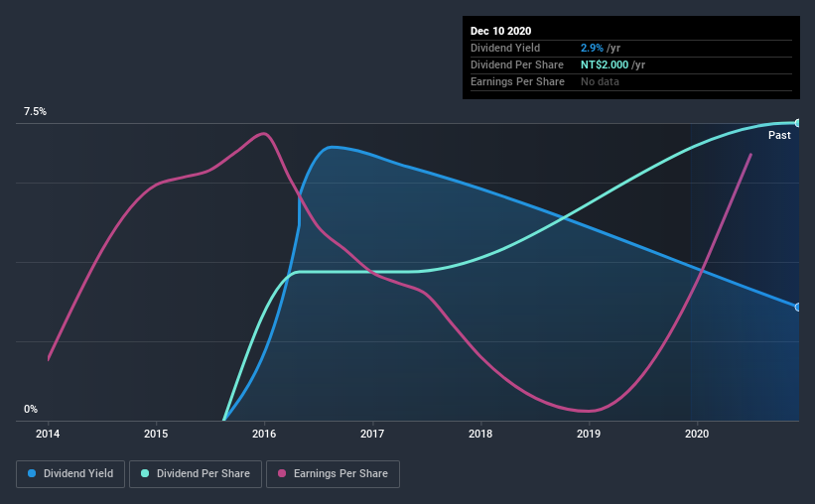Image resolution: width=815 pixels, height=504 pixels.
Task: Click the 7.5% y-axis label
Action: [35, 112]
